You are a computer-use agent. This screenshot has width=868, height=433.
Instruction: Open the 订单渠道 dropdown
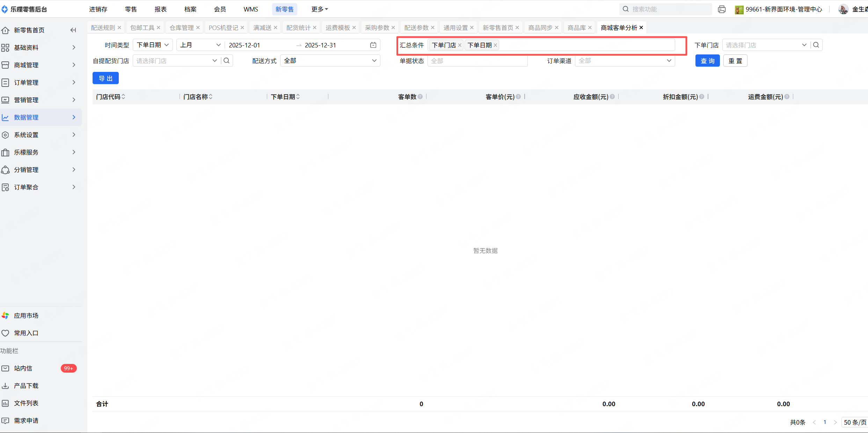(625, 61)
